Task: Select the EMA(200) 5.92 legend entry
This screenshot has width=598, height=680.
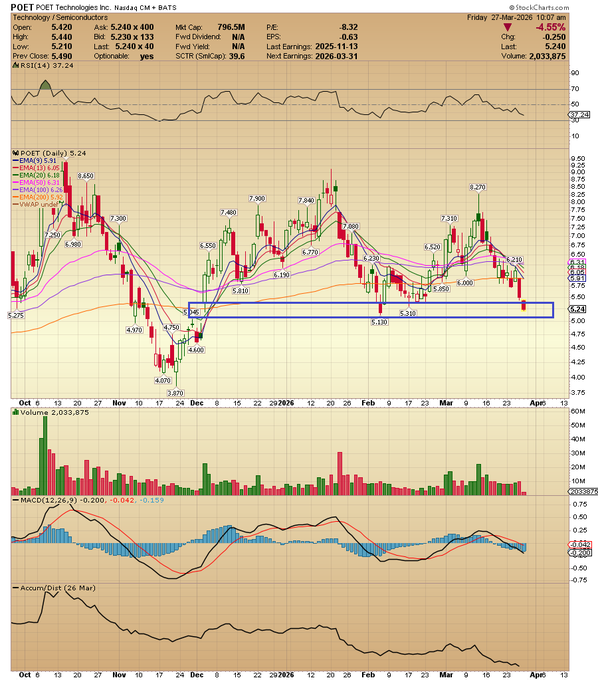Action: click(x=38, y=197)
